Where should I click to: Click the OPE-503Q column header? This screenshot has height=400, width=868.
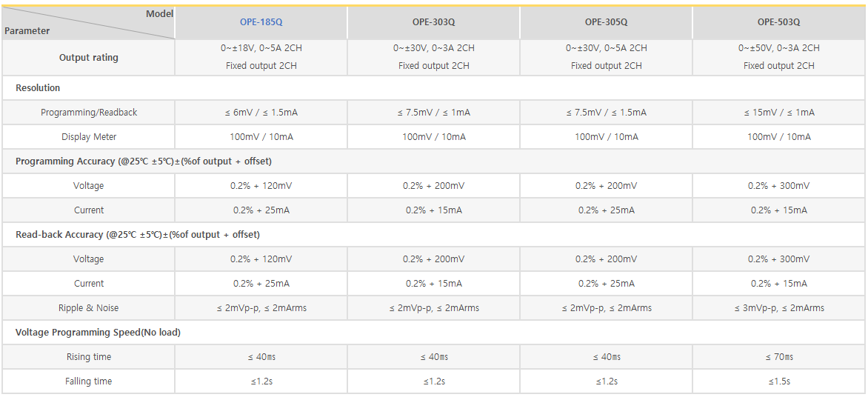click(x=778, y=22)
